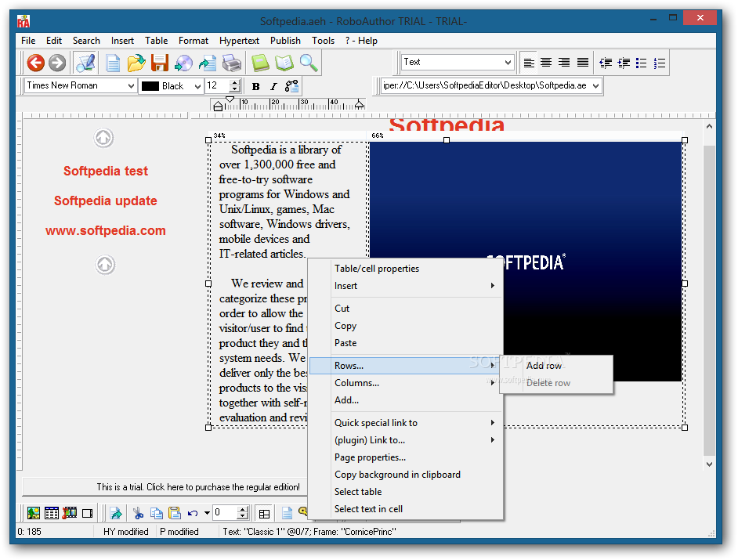The height and width of the screenshot is (560, 738).
Task: Click the page with green arrow icon
Action: click(x=207, y=63)
